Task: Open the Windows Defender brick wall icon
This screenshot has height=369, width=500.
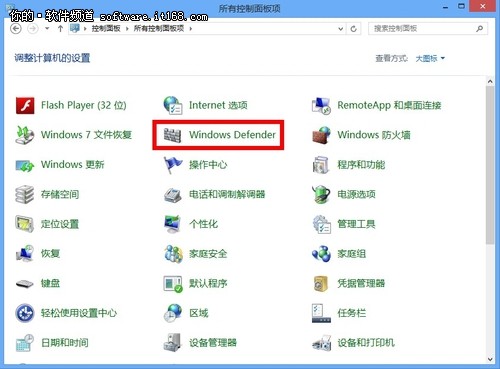Action: tap(173, 135)
